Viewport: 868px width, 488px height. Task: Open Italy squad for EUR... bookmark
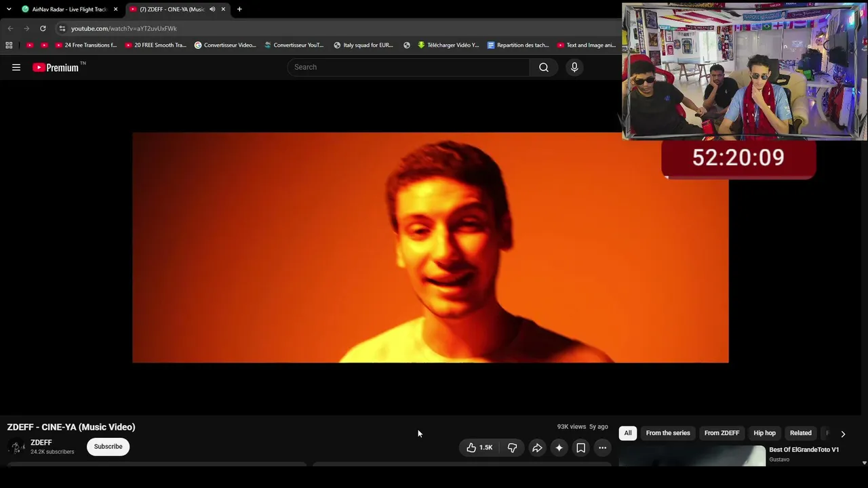(x=363, y=45)
